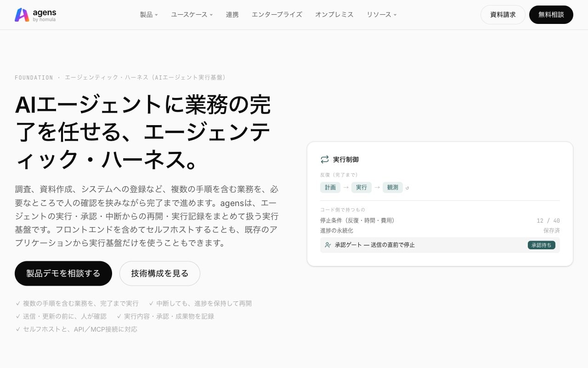Click the 停止条件（反復・時間・費用） label
The image size is (588, 368).
tap(357, 221)
